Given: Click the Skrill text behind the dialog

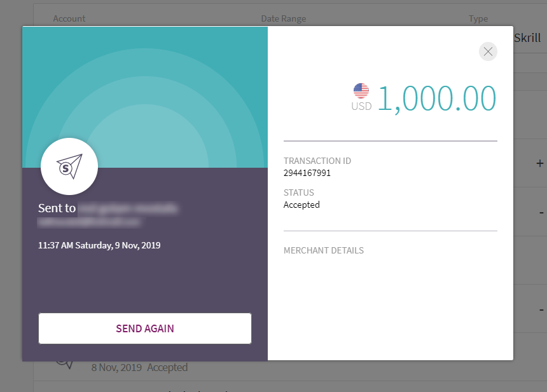Looking at the screenshot, I should [x=527, y=38].
